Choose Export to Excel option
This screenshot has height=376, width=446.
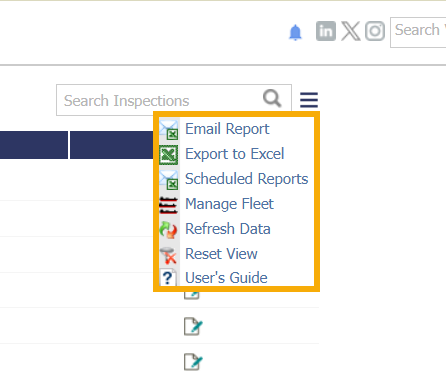[x=236, y=154]
